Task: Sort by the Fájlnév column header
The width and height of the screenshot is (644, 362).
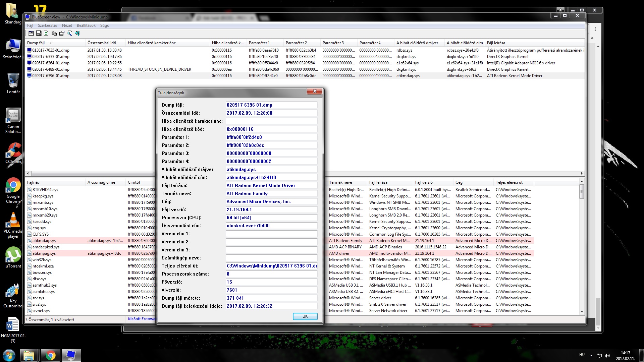Action: [56, 182]
